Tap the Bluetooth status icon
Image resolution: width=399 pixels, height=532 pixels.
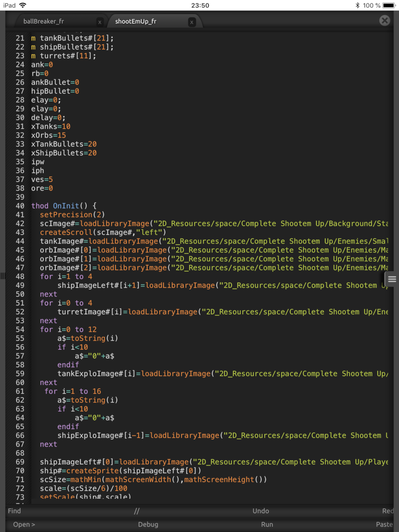(357, 5)
